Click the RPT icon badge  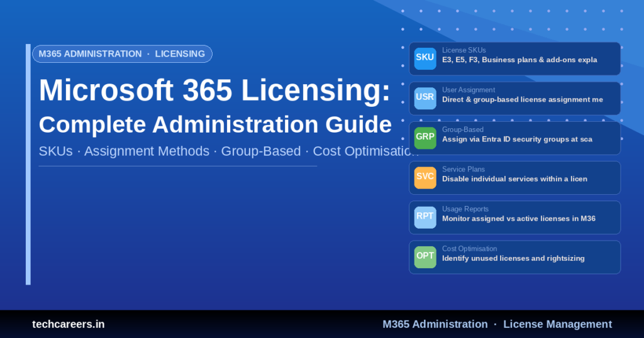pyautogui.click(x=425, y=217)
